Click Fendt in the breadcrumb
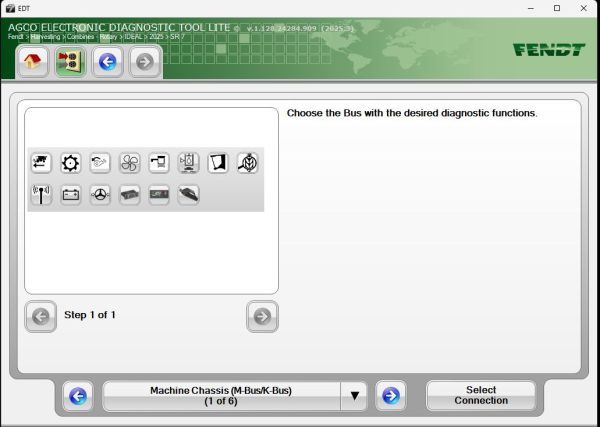This screenshot has height=427, width=600. pyautogui.click(x=15, y=37)
